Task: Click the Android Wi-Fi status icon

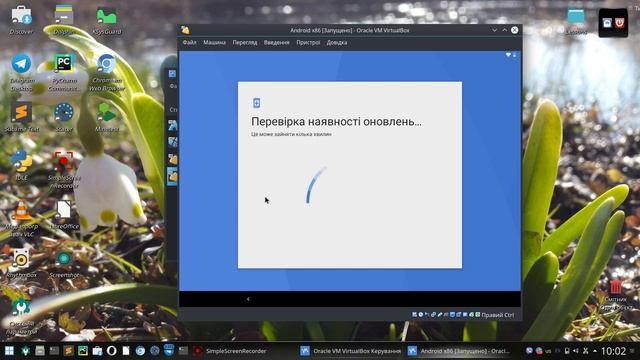Action: pos(508,55)
